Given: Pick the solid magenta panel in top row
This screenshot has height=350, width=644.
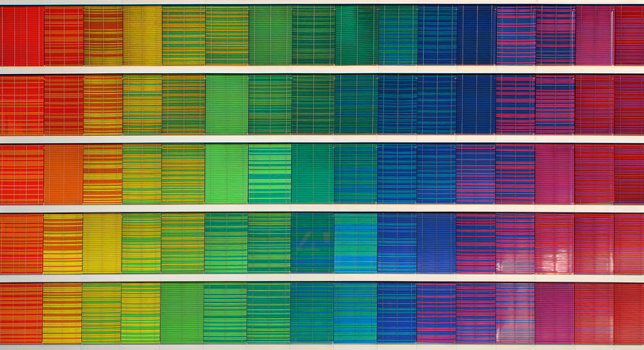Looking at the screenshot, I should click(594, 36).
